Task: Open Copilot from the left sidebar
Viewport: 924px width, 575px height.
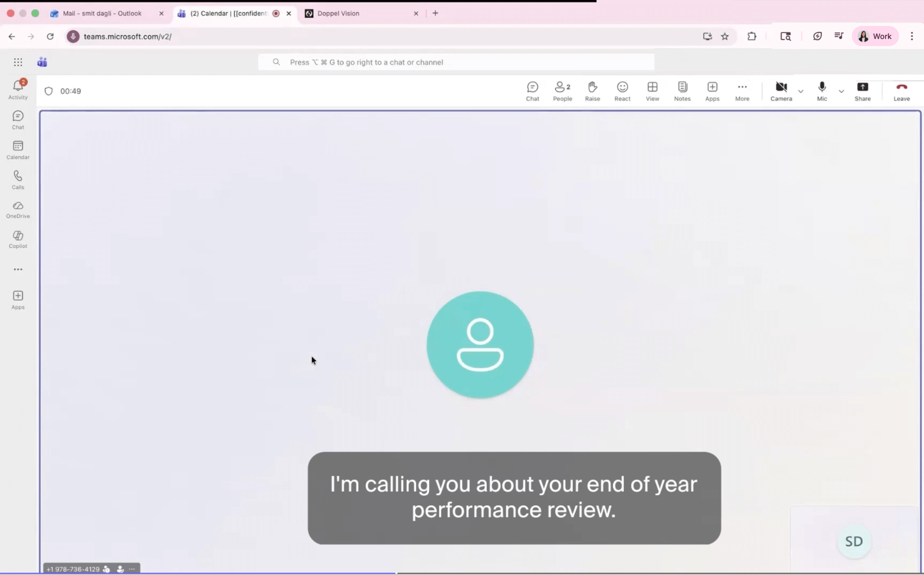Action: point(18,239)
